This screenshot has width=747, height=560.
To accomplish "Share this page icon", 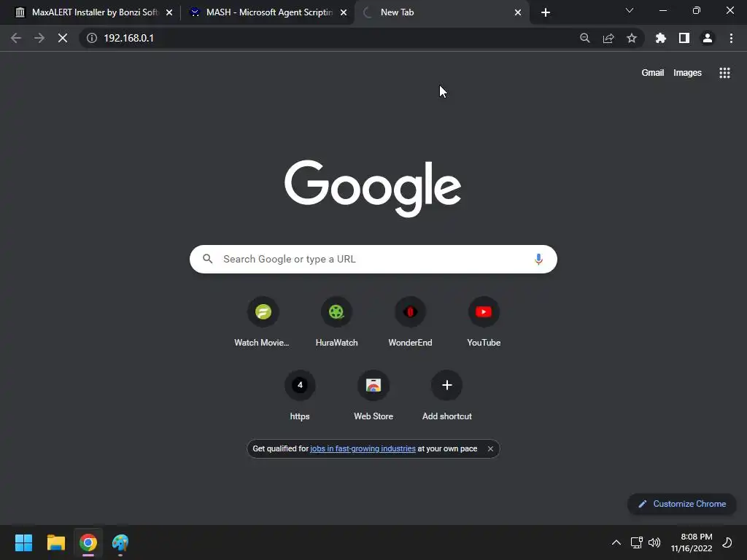I will coord(608,38).
